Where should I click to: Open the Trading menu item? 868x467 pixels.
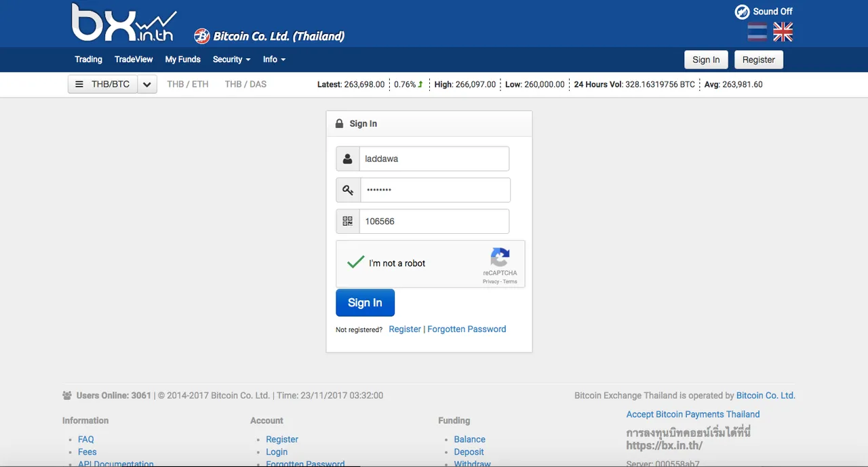[x=88, y=60]
